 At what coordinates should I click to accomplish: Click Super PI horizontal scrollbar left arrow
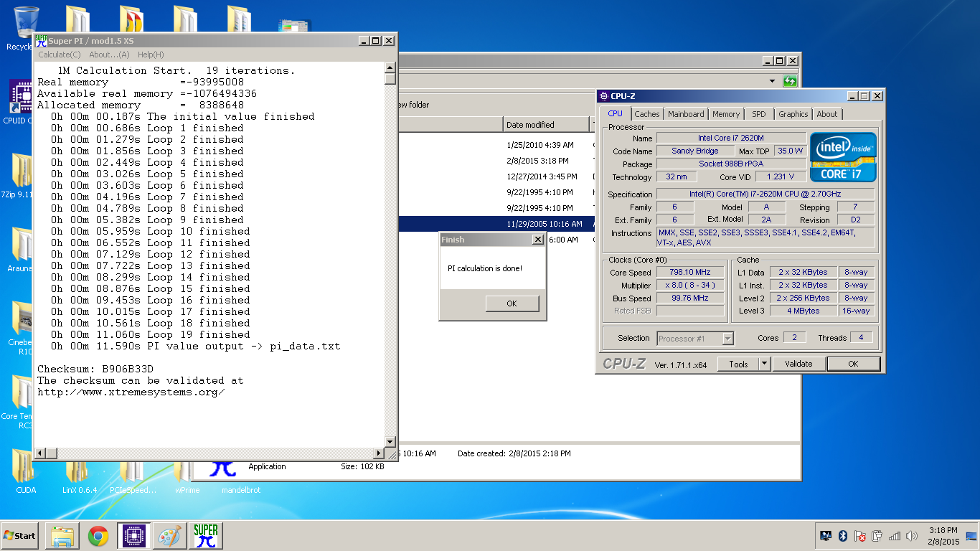point(41,453)
